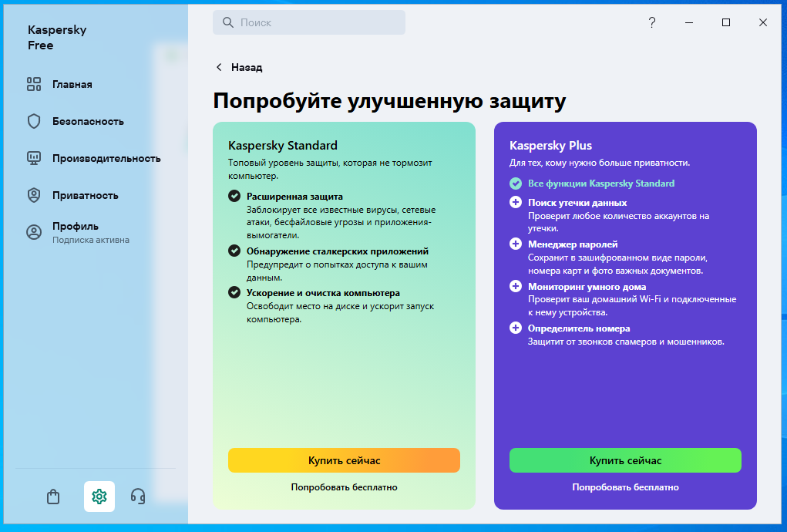Image resolution: width=787 pixels, height=532 pixels.
Task: Open the store shopping bag icon
Action: tap(53, 497)
